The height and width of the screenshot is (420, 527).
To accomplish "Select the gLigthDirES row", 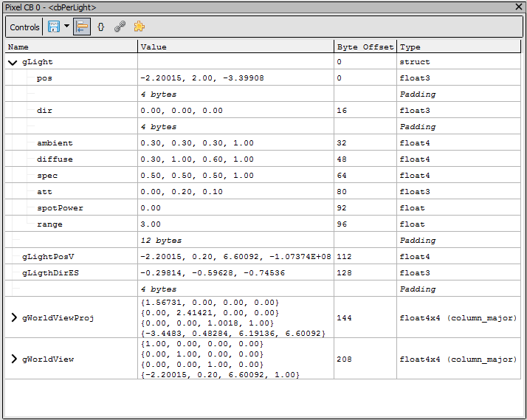I will (x=263, y=273).
